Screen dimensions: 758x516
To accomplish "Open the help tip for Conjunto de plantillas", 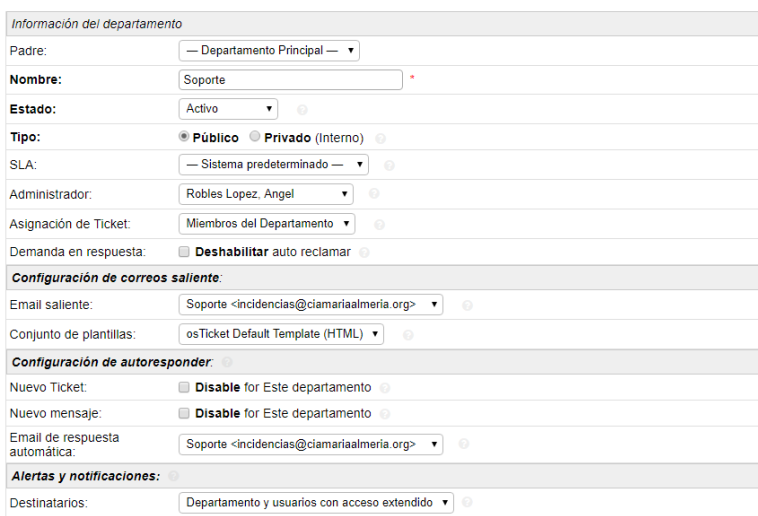I will pyautogui.click(x=408, y=335).
